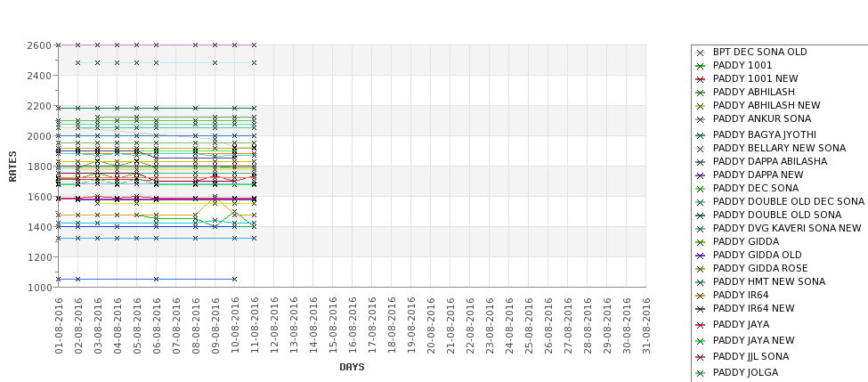Viewport: 868px width, 382px height.
Task: Click the DAYS axis title
Action: (x=352, y=367)
